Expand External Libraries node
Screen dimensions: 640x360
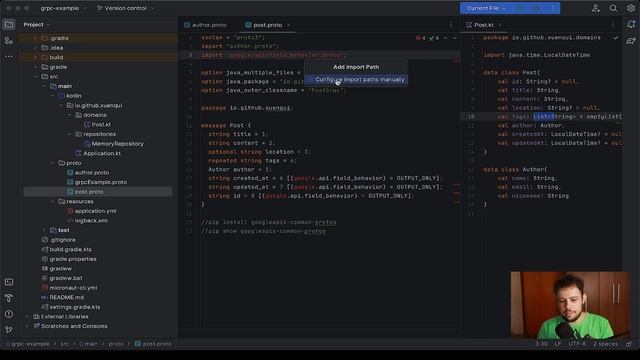coord(27,316)
